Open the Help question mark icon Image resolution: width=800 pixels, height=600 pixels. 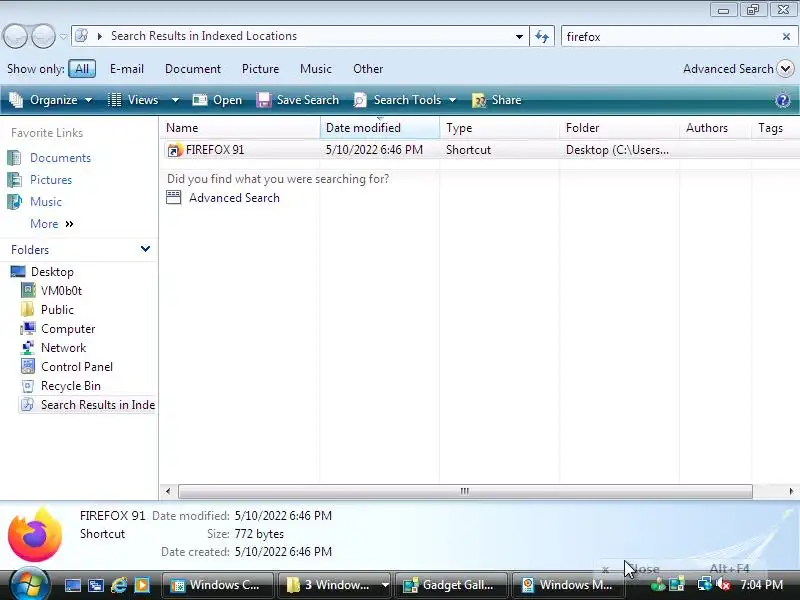(x=782, y=100)
